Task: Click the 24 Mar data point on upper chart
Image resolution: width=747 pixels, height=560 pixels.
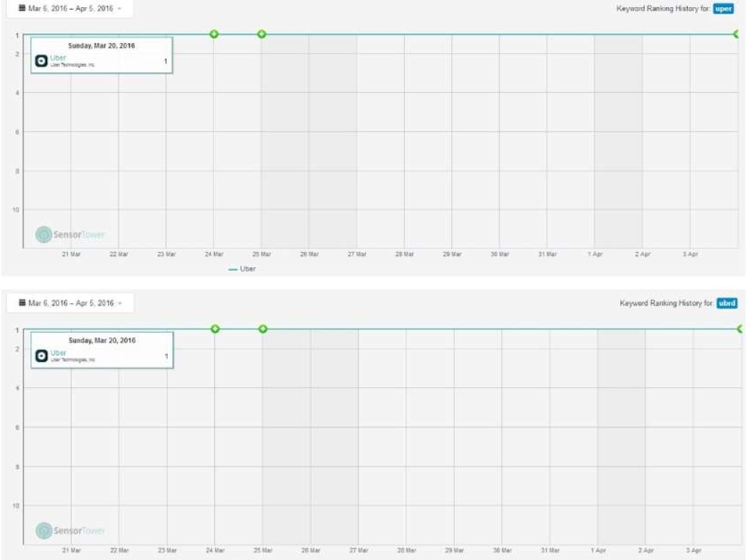Action: coord(214,34)
